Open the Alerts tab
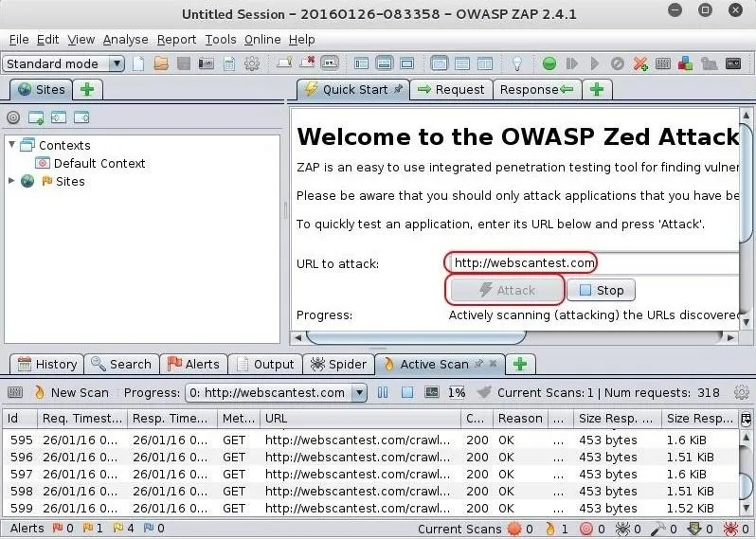 [x=193, y=365]
